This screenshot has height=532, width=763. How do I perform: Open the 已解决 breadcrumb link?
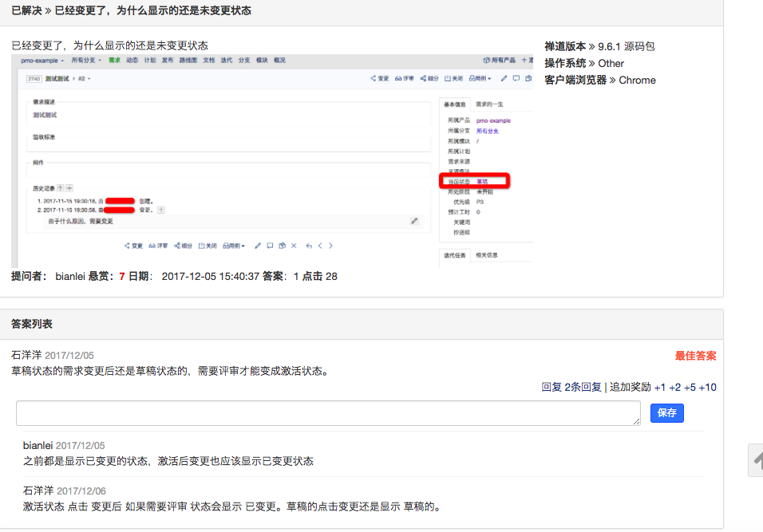click(x=27, y=10)
